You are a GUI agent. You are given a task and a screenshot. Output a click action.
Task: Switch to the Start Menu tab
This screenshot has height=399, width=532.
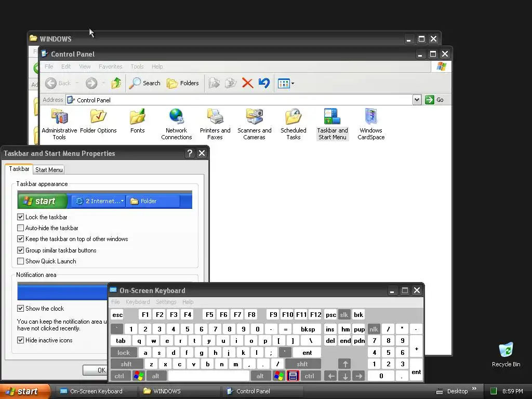pyautogui.click(x=49, y=170)
